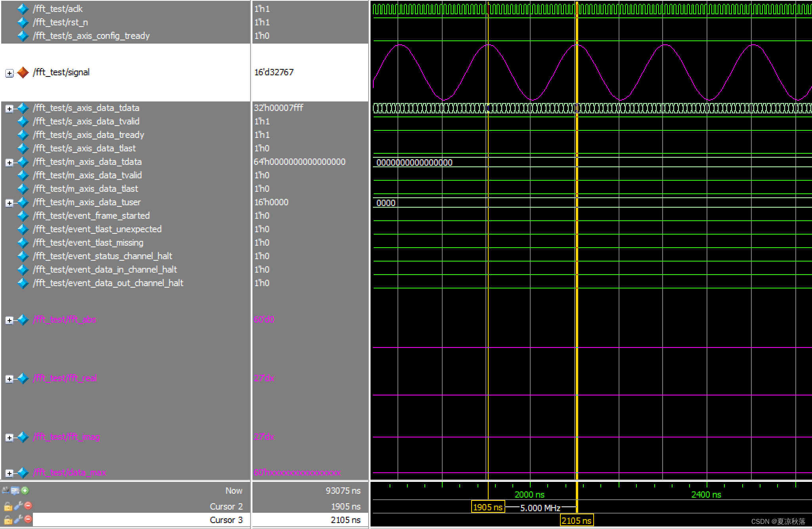The height and width of the screenshot is (529, 812).
Task: Click the diamond icon beside m_axis_data_tlast
Action: (23, 189)
